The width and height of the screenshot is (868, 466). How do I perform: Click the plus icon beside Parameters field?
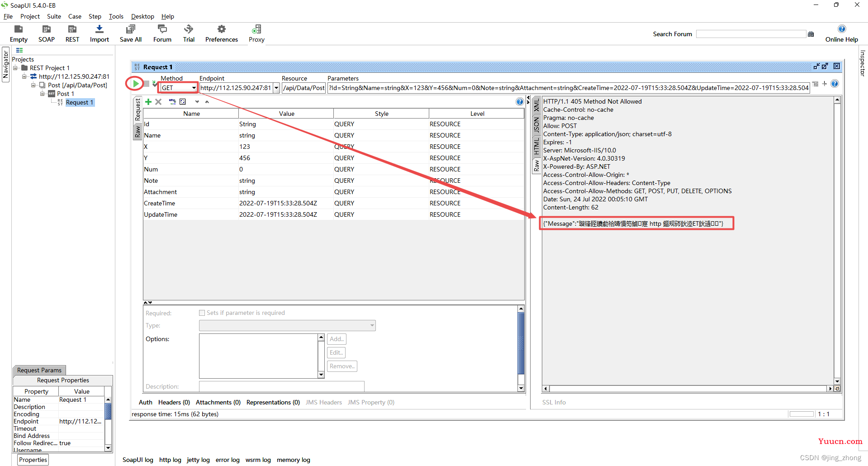(x=825, y=84)
